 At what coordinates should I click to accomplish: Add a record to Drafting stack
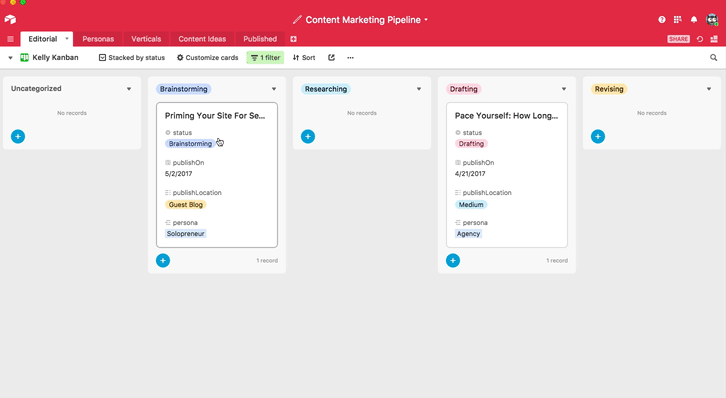point(453,261)
